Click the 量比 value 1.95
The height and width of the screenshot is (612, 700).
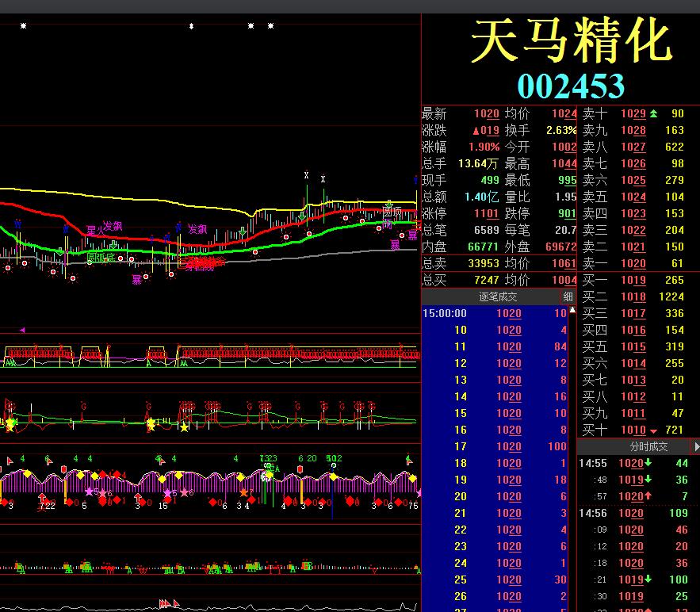[x=565, y=197]
